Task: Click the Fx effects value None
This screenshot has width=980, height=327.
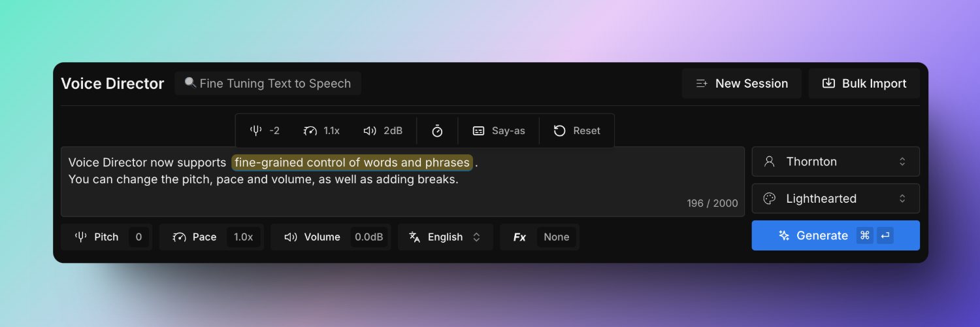Action: pos(557,237)
